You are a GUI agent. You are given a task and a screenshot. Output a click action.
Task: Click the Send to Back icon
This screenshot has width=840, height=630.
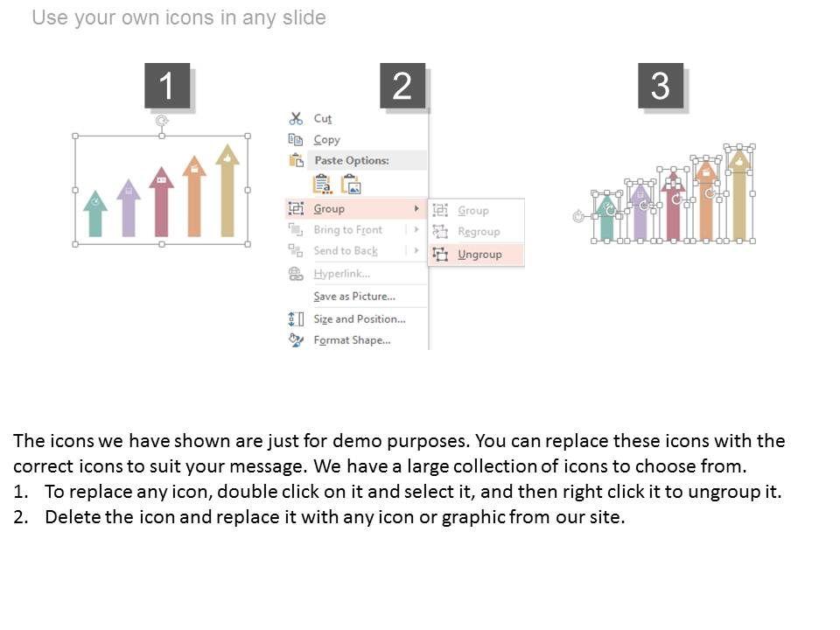point(296,250)
